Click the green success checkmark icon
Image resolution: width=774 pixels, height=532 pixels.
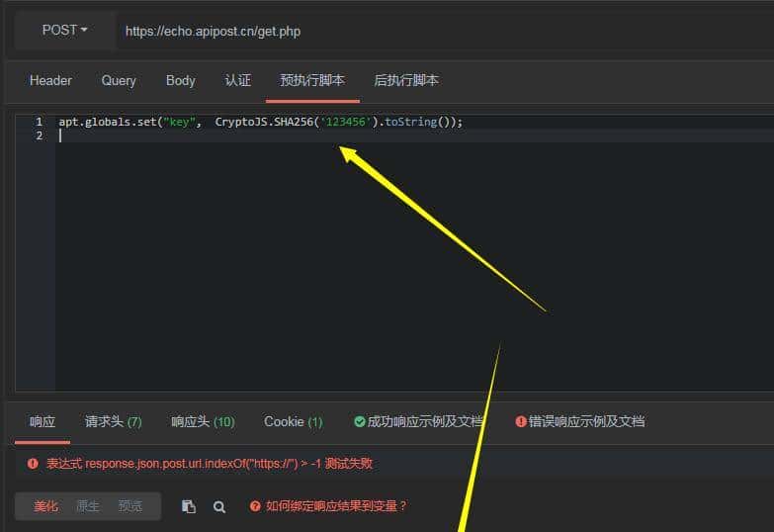(x=360, y=422)
